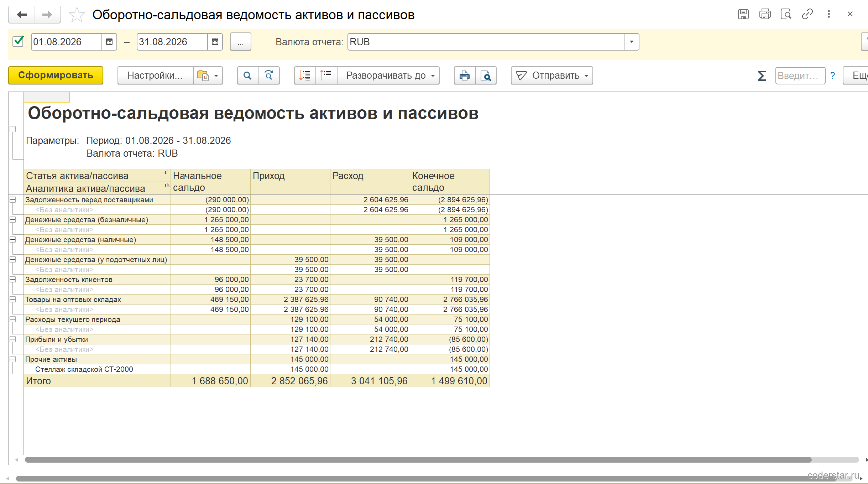Click the Валюта отчета RUB field
This screenshot has height=484, width=868.
[x=486, y=42]
